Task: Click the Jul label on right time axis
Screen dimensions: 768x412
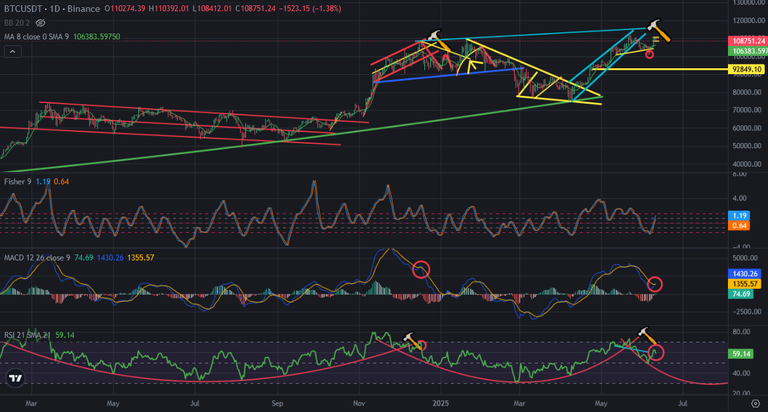Action: point(682,404)
